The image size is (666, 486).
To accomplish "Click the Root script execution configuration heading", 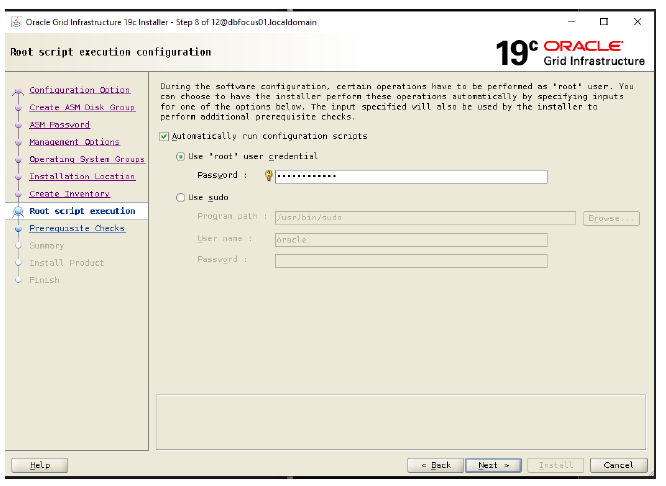I will (x=110, y=52).
